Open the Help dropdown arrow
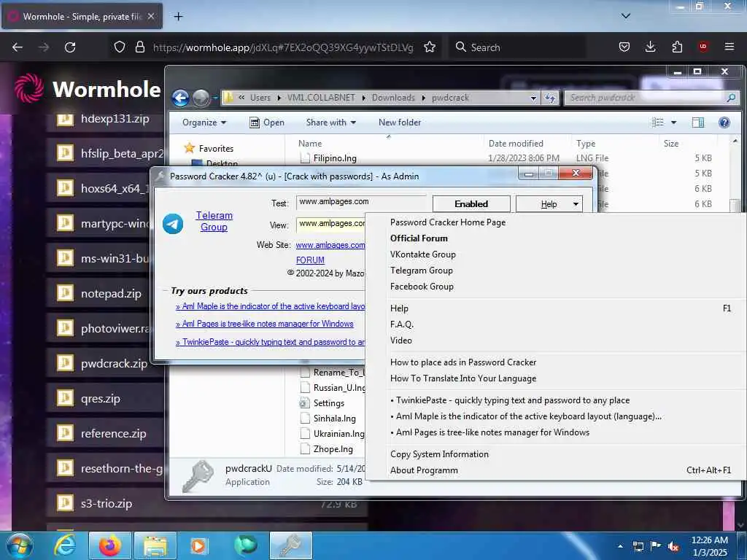Screen dimensions: 747x560 click(576, 204)
